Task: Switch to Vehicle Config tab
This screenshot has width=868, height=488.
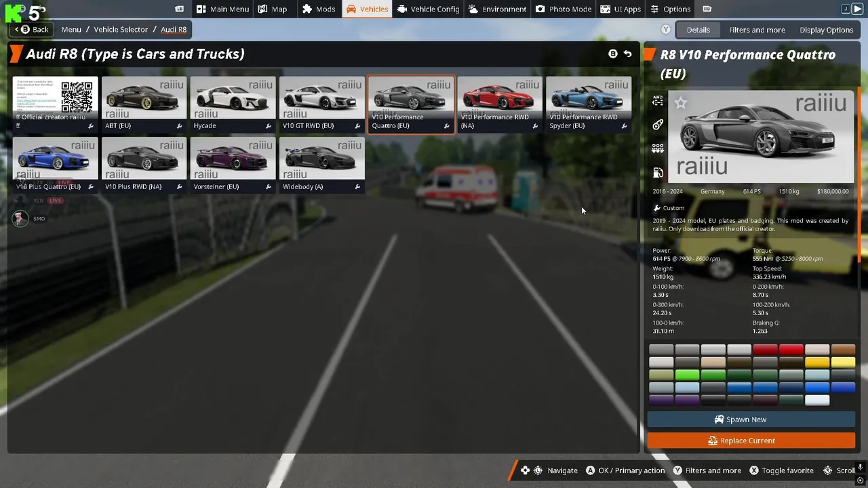Action: click(x=428, y=9)
